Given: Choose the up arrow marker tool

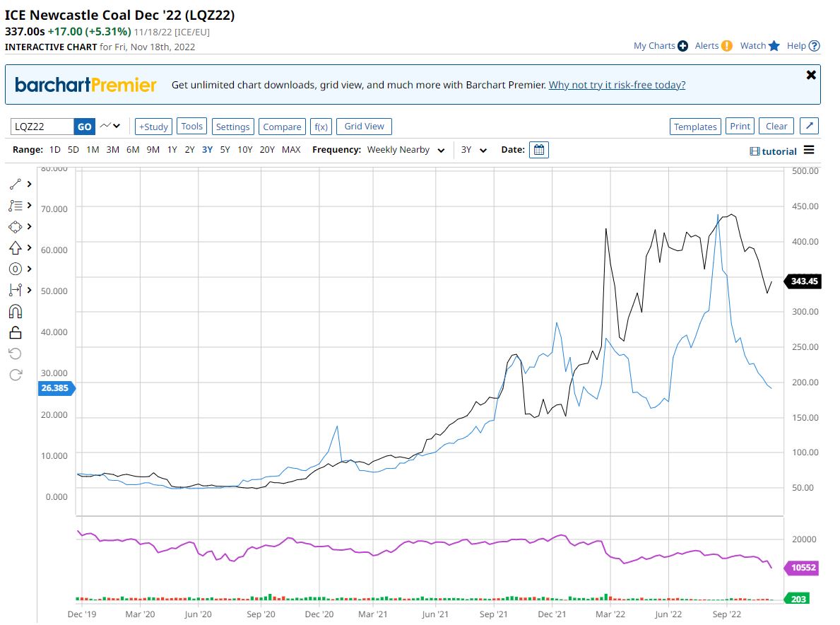Looking at the screenshot, I should [16, 247].
